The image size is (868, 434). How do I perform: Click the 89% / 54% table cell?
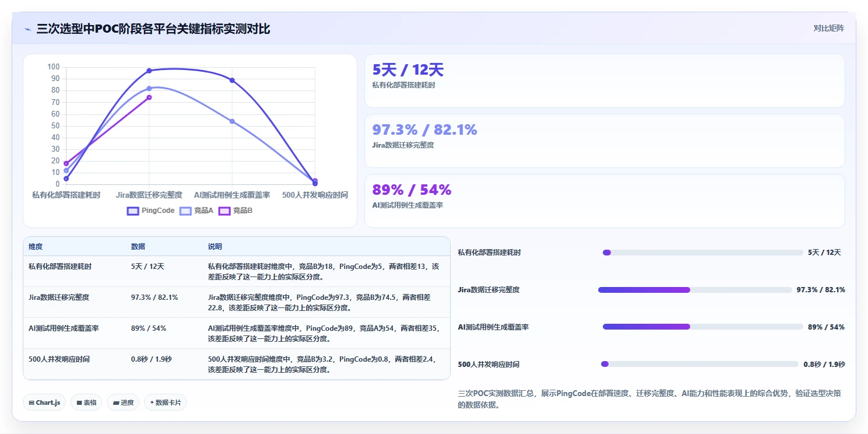149,328
